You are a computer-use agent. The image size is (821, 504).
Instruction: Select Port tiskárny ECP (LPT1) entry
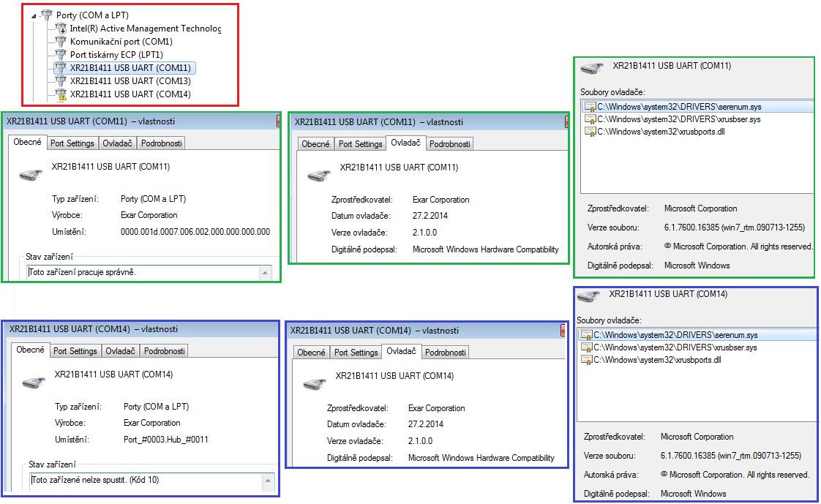pos(116,54)
